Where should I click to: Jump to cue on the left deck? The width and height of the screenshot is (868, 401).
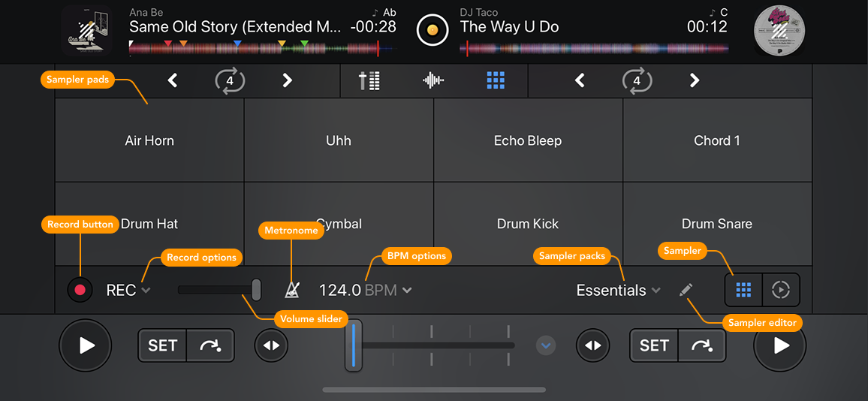point(210,345)
